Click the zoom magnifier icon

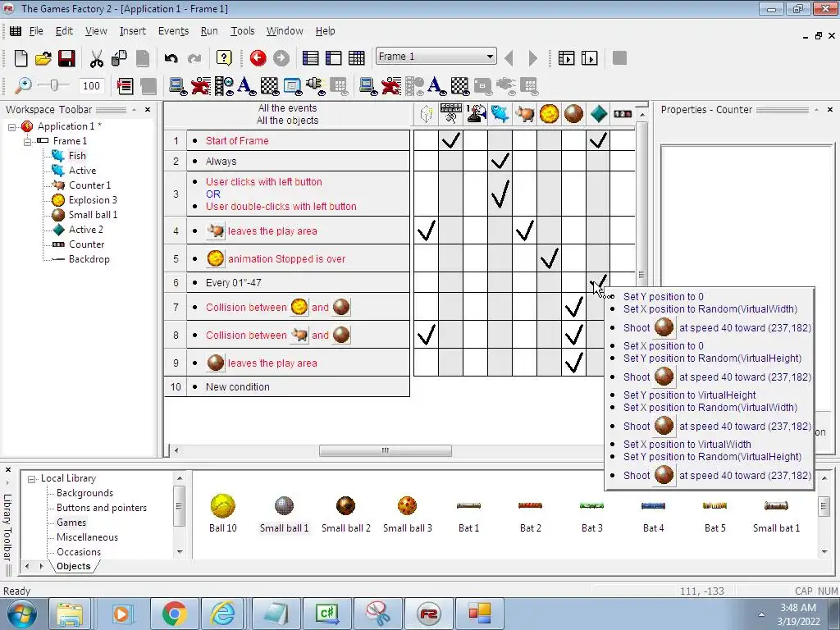(22, 85)
